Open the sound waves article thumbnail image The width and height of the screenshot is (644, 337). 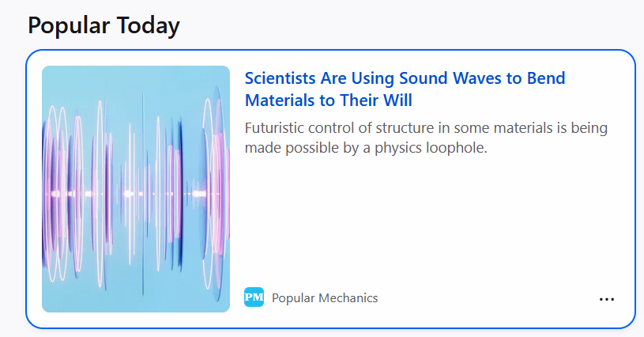(x=136, y=189)
